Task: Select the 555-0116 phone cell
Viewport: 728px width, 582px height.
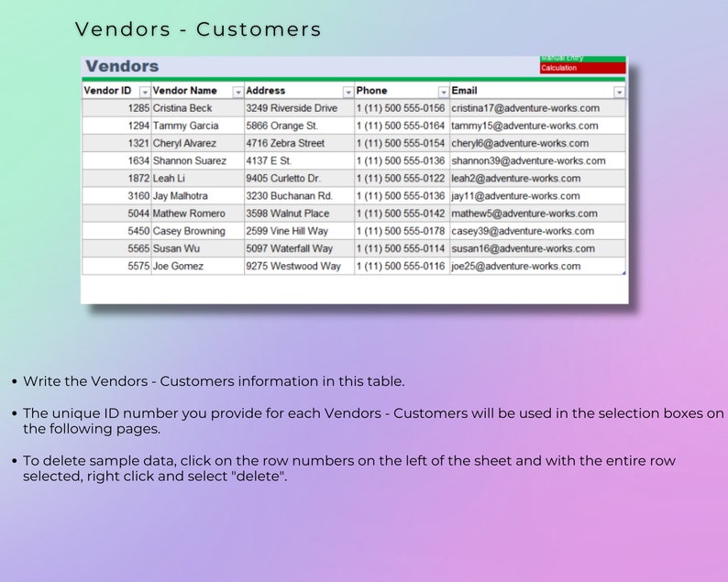Action: coord(403,267)
